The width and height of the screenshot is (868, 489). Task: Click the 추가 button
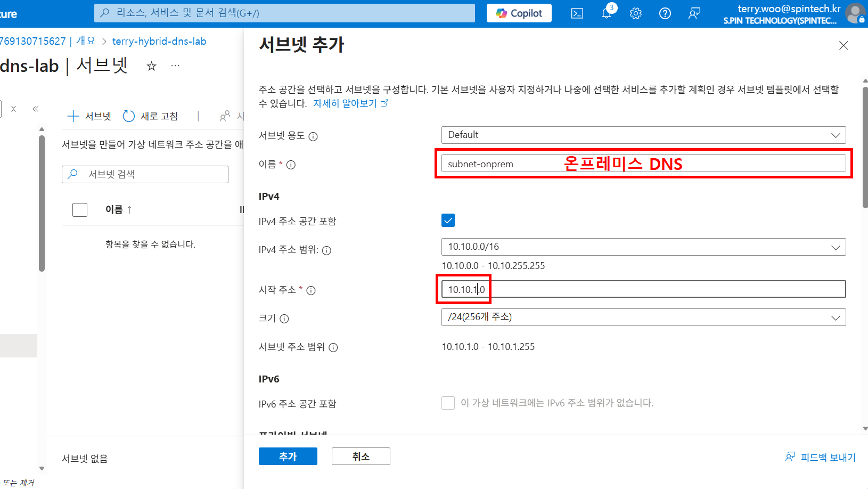pyautogui.click(x=288, y=457)
